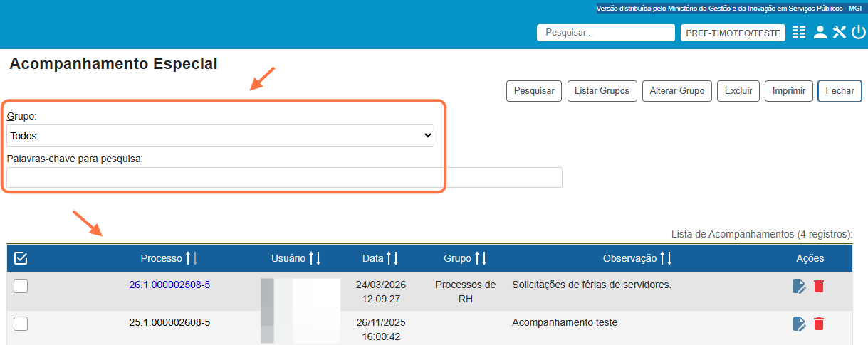Open the user profile icon

820,32
